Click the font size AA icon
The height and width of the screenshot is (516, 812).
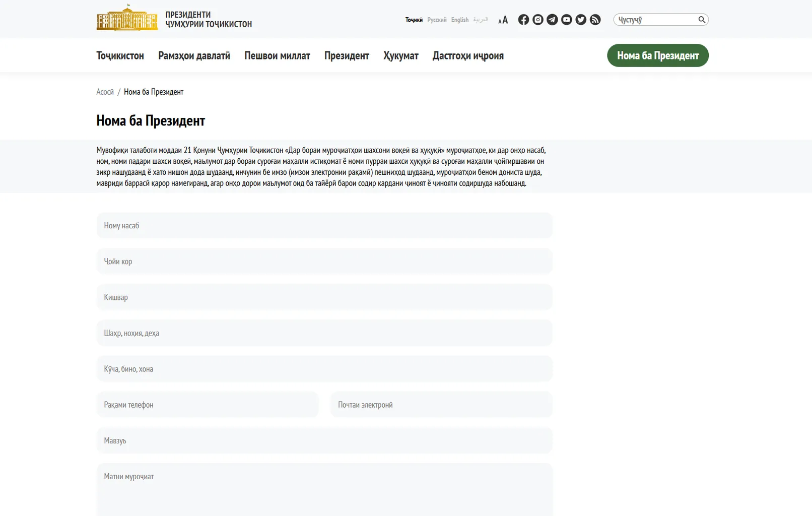click(503, 20)
